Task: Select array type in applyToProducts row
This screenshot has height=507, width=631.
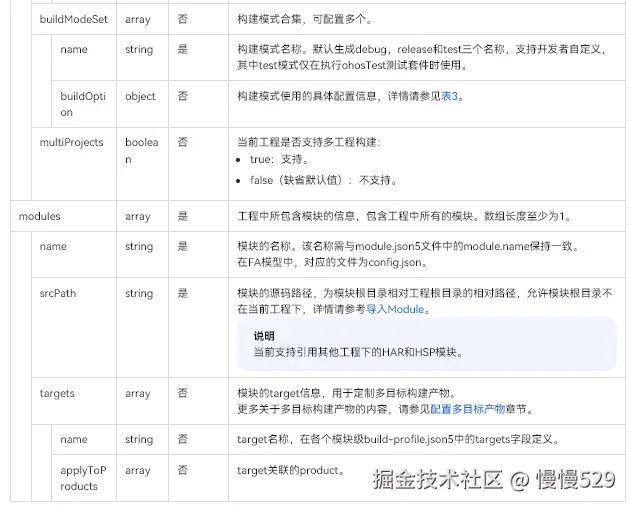Action: pos(138,470)
